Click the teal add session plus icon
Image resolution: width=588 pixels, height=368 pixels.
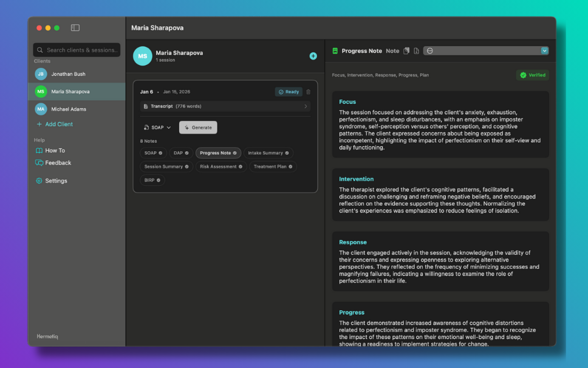[x=313, y=56]
